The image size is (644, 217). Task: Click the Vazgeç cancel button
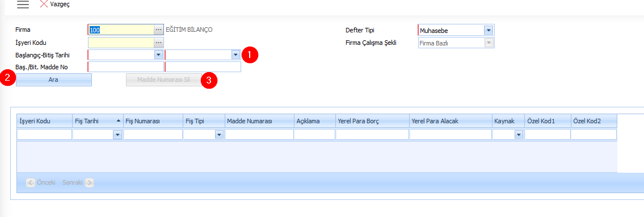54,5
